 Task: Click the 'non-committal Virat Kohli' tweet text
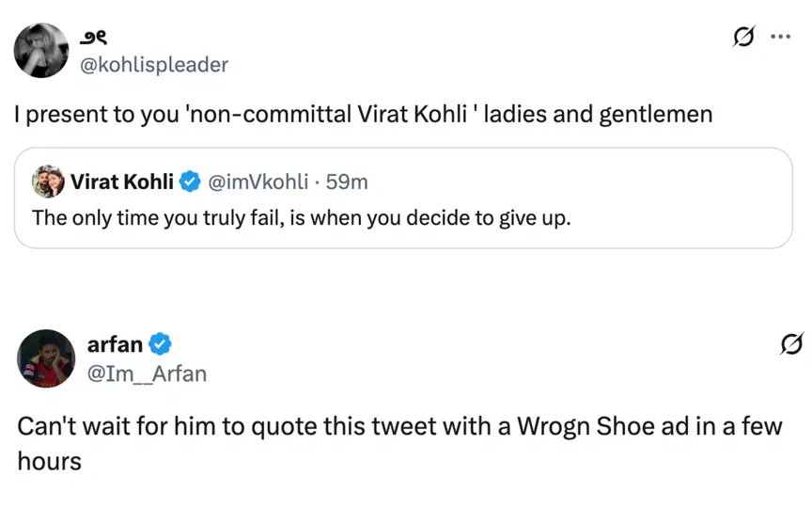click(x=363, y=116)
